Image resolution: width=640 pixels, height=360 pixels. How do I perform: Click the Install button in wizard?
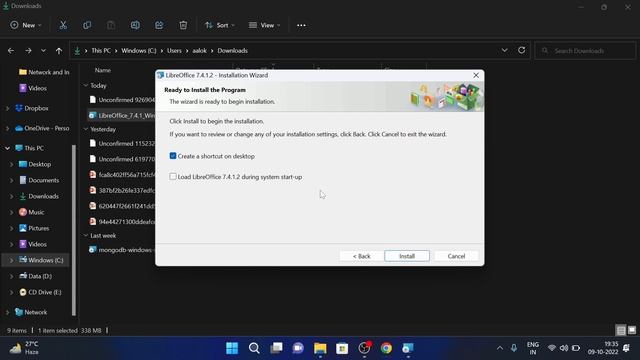pyautogui.click(x=407, y=256)
